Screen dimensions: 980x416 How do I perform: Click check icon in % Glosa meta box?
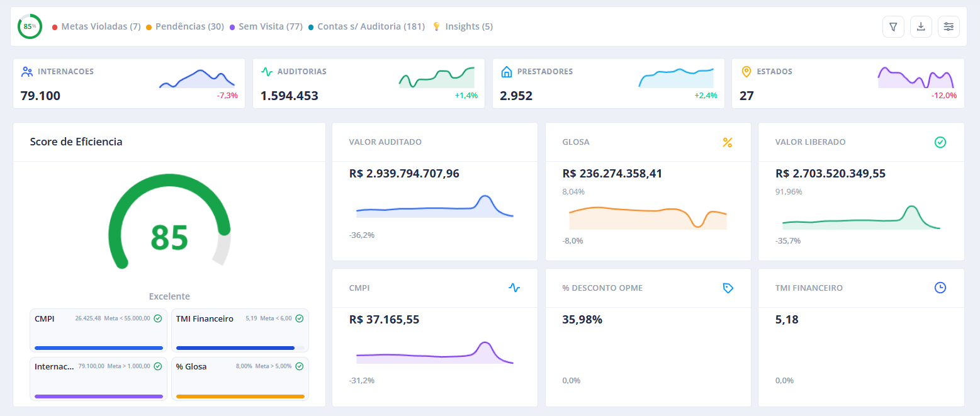tap(300, 366)
